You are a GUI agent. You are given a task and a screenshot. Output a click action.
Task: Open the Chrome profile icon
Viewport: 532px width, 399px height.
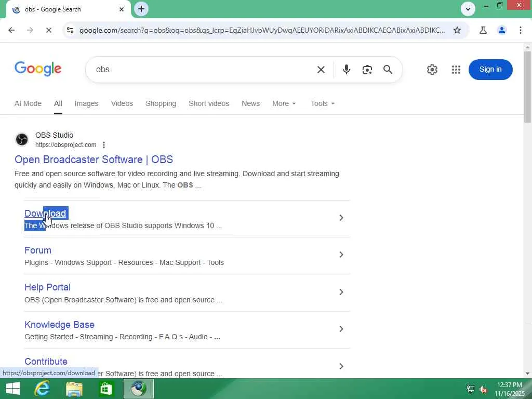coord(502,30)
